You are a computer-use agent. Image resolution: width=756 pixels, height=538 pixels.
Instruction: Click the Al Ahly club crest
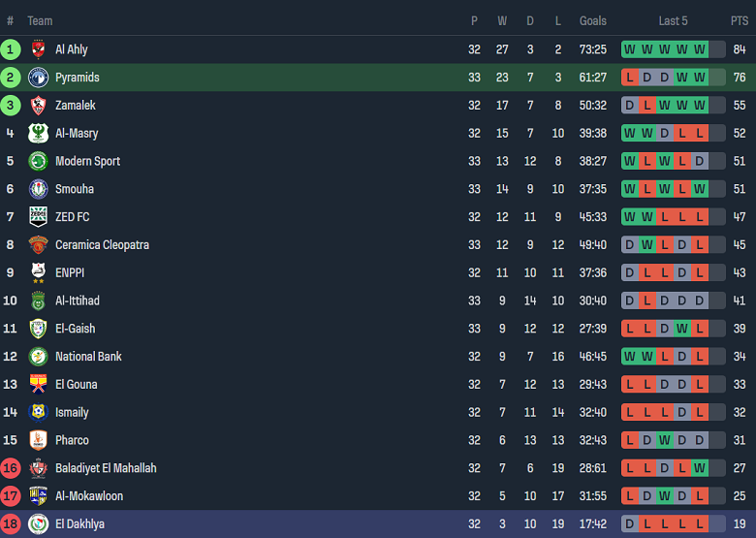[x=38, y=49]
